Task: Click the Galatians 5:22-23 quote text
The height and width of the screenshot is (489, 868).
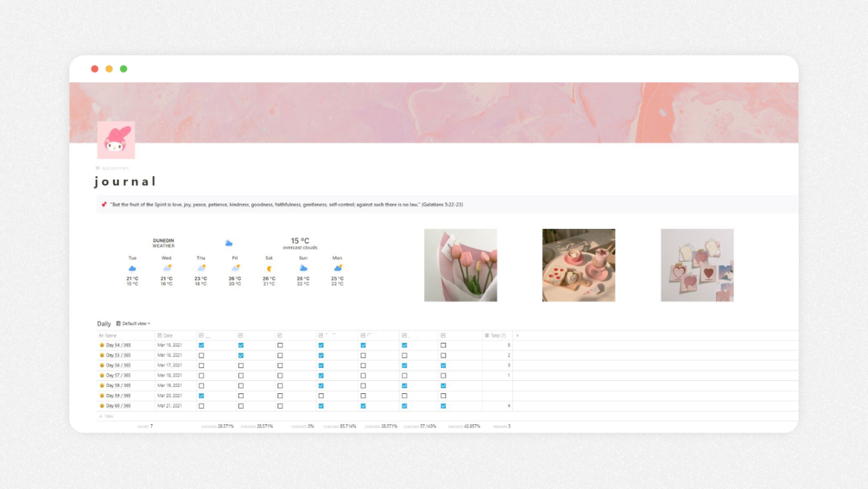Action: [286, 205]
